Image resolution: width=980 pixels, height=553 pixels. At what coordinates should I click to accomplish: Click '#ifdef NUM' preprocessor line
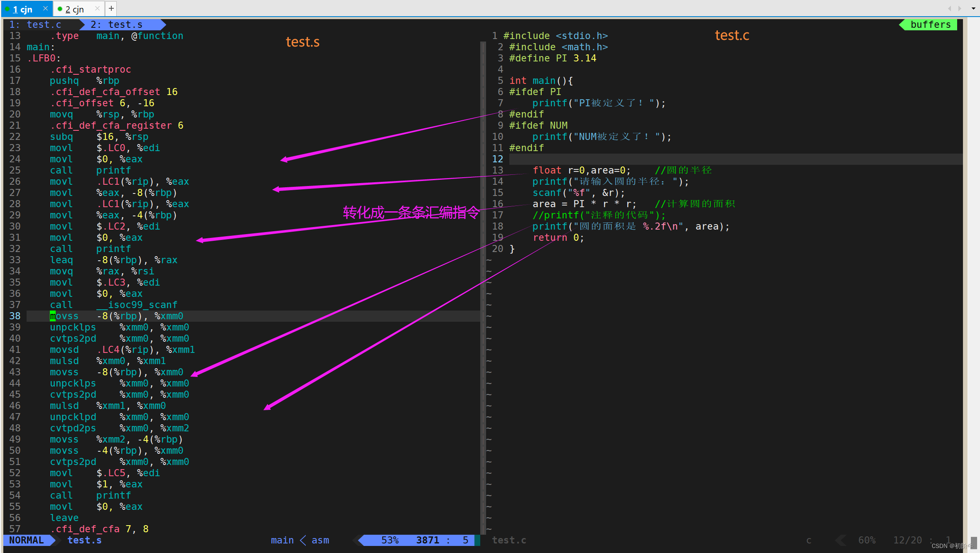point(538,125)
